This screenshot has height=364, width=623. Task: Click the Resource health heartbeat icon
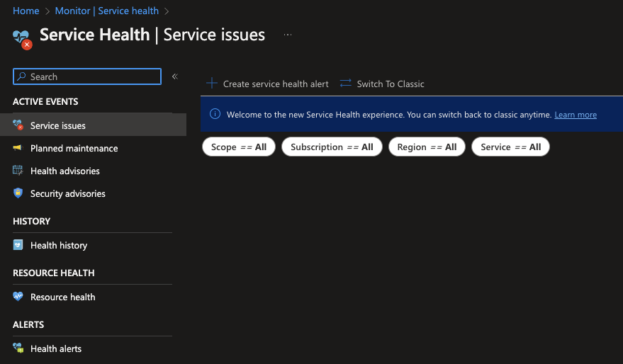18,297
